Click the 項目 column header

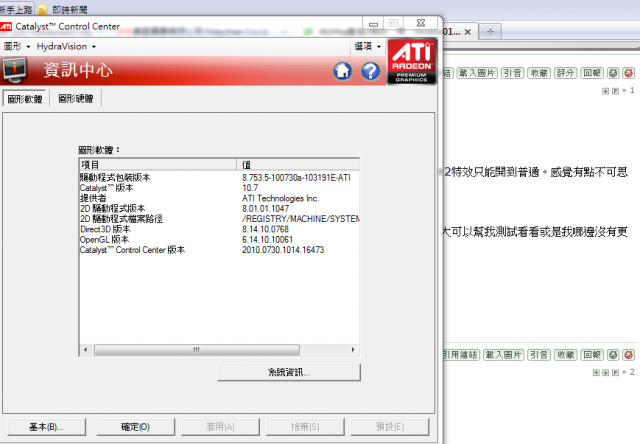(x=158, y=164)
